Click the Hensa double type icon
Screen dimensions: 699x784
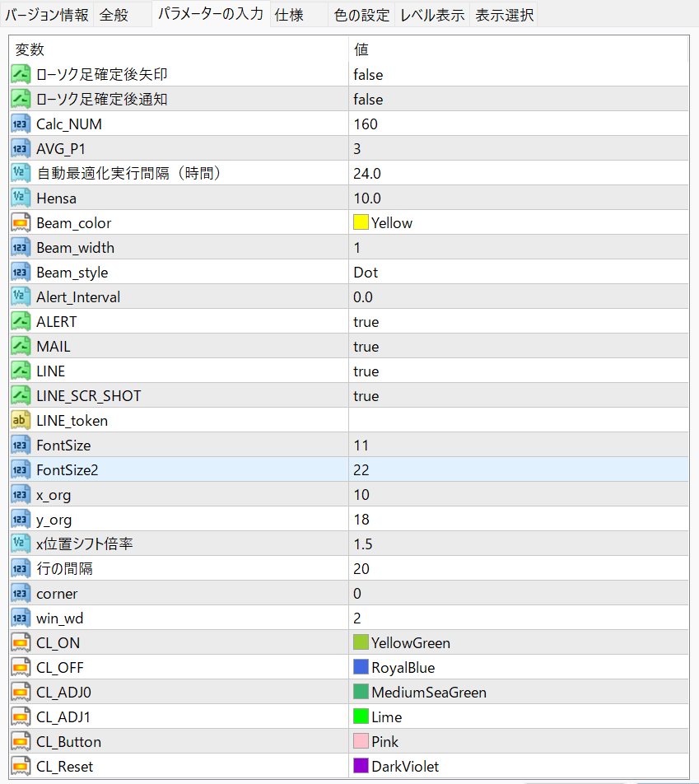[21, 198]
